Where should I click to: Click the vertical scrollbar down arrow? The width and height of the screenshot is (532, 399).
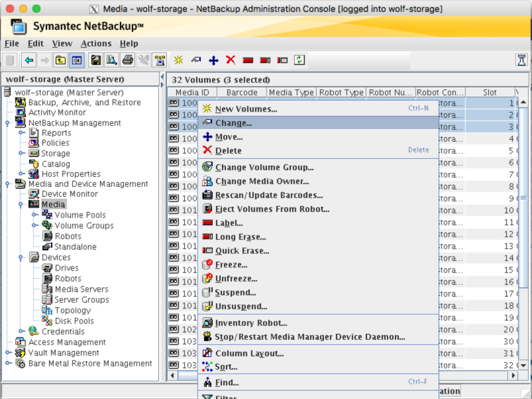523,365
